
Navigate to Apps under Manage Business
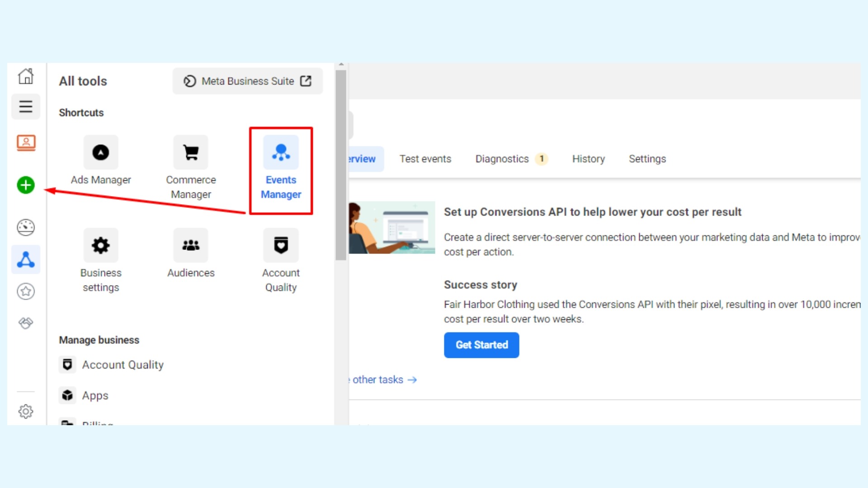tap(95, 395)
